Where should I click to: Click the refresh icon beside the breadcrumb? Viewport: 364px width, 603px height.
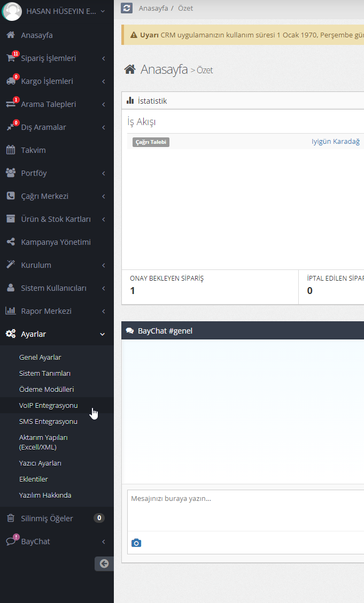pyautogui.click(x=127, y=8)
